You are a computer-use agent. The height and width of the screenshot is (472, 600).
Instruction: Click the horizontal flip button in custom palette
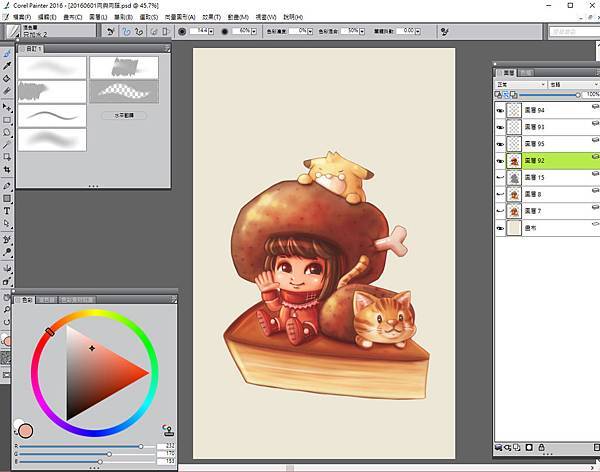[124, 115]
